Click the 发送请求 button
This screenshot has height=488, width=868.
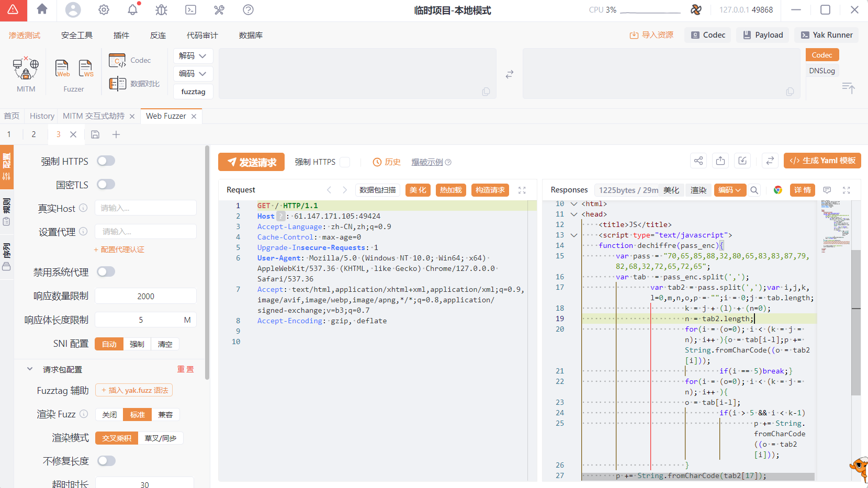[251, 162]
